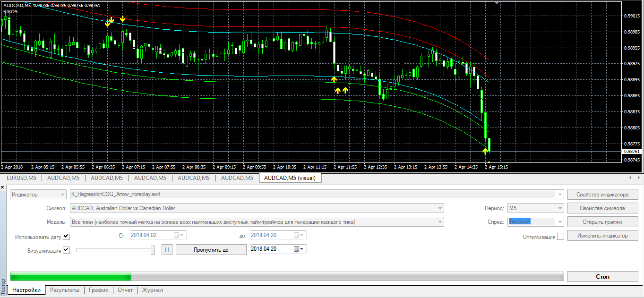The image size is (644, 298).
Task: Pause the visualization playback
Action: tap(167, 249)
